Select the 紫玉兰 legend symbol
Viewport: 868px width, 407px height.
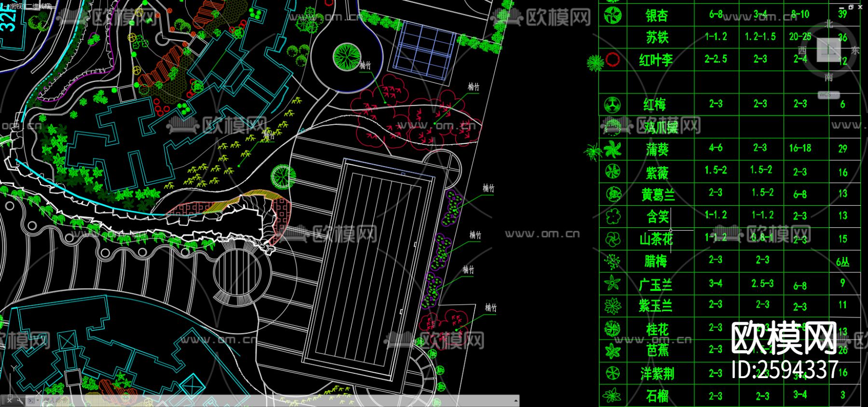[x=613, y=306]
